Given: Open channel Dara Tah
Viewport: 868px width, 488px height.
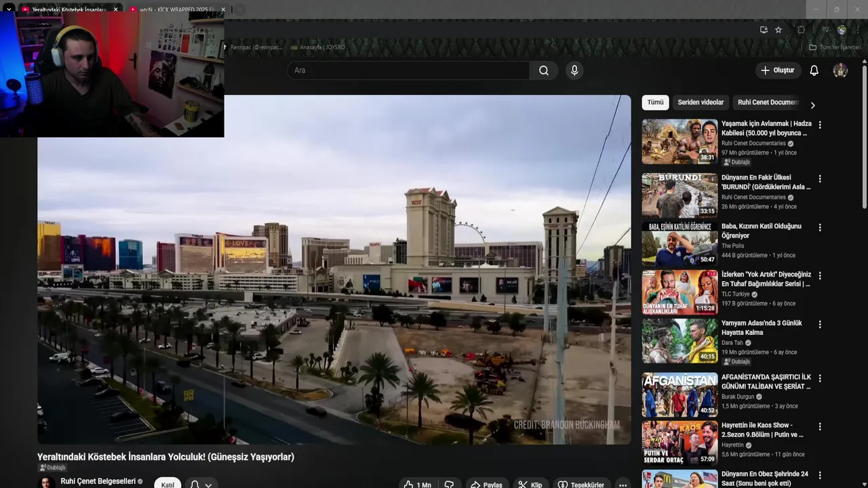Looking at the screenshot, I should click(732, 343).
